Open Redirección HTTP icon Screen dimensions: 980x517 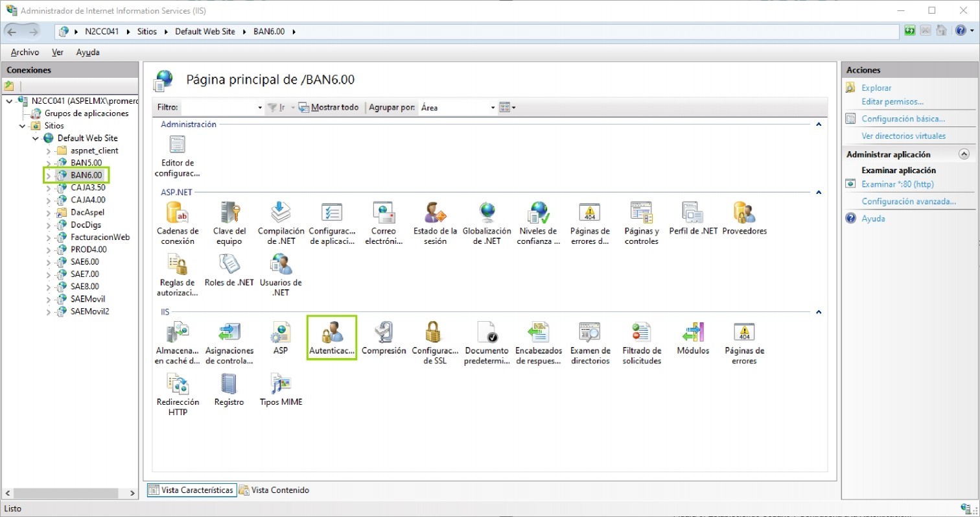tap(178, 394)
